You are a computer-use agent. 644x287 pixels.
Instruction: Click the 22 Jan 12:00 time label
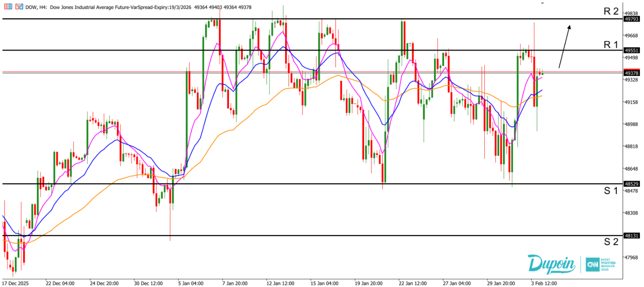(413, 283)
